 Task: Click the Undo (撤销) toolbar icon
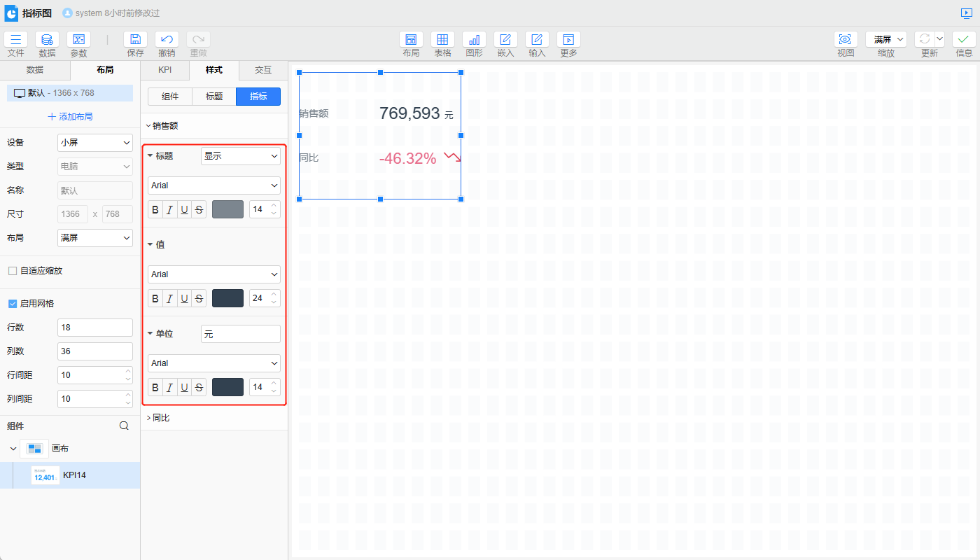[167, 40]
